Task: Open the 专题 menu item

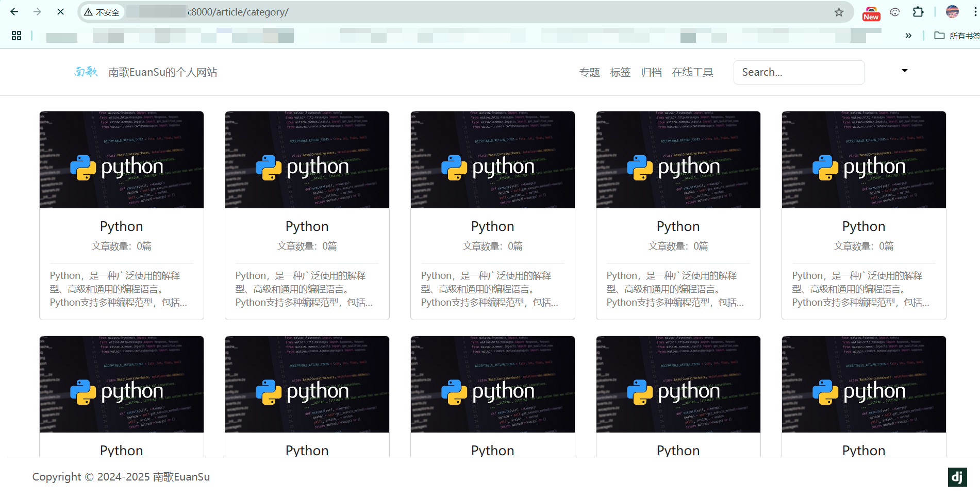Action: point(589,72)
